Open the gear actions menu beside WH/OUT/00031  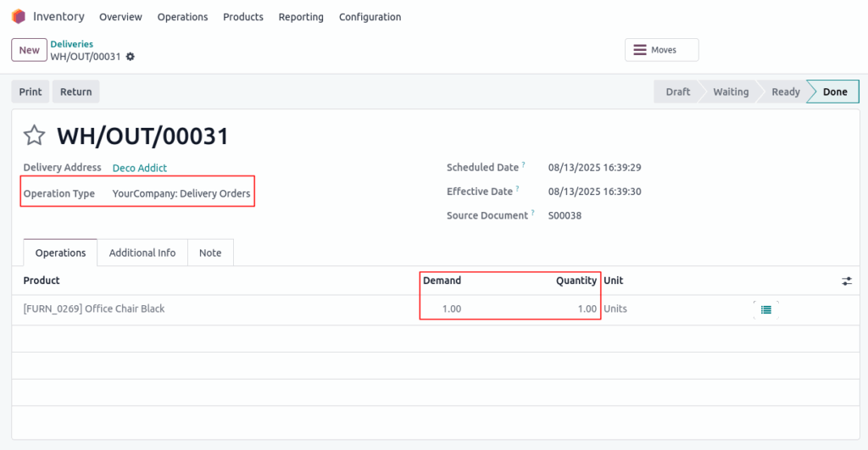(130, 57)
